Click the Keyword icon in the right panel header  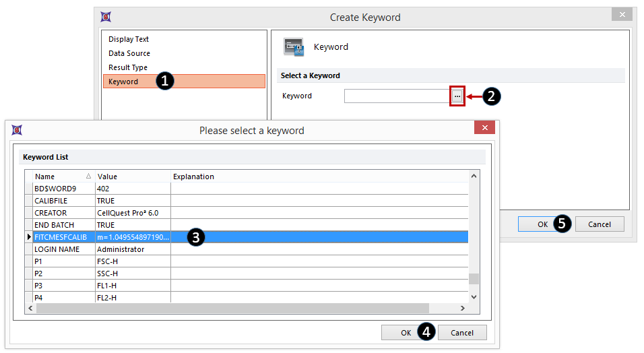pyautogui.click(x=294, y=47)
